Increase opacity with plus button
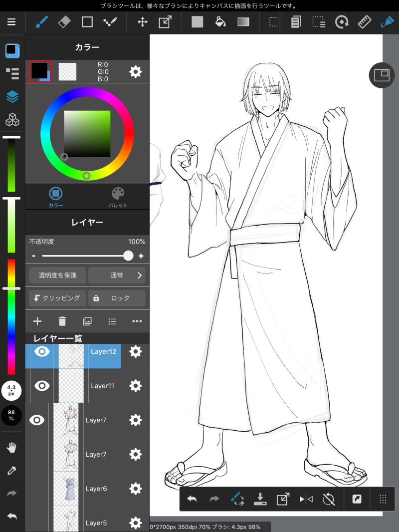Viewport: 399px width, 532px height. (x=141, y=256)
